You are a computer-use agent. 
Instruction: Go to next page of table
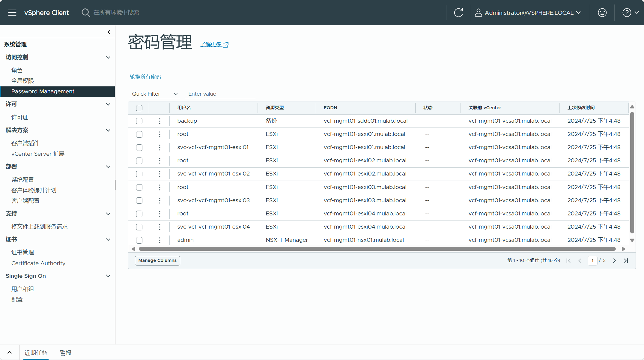[x=614, y=260]
